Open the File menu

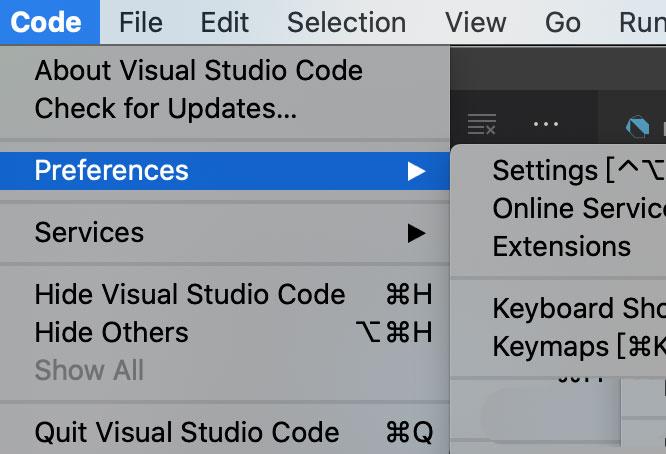(x=140, y=22)
